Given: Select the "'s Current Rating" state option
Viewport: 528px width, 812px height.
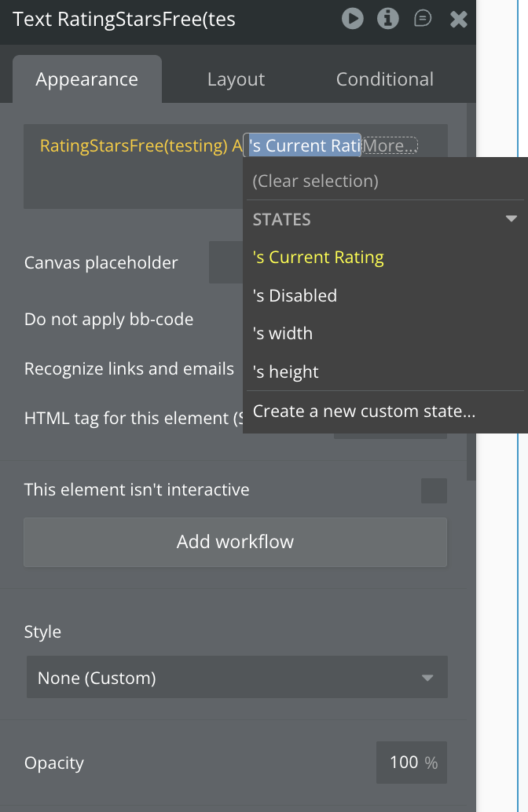Looking at the screenshot, I should [318, 258].
